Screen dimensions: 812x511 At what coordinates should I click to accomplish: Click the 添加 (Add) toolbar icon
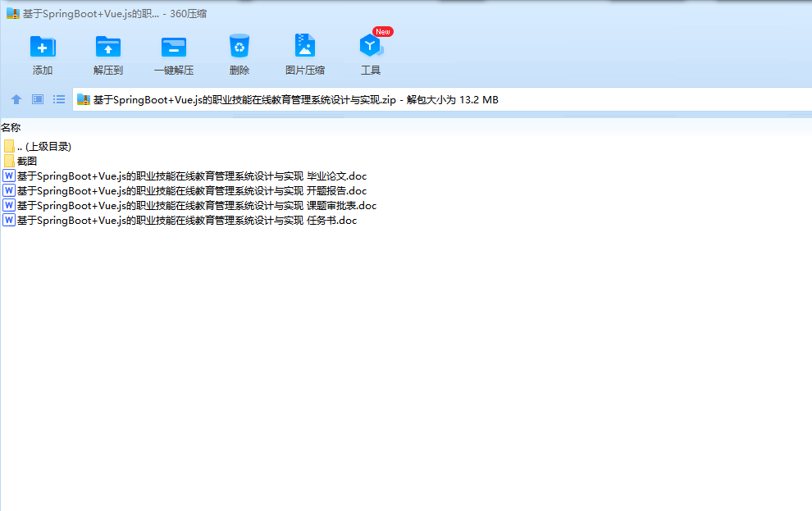pos(43,47)
